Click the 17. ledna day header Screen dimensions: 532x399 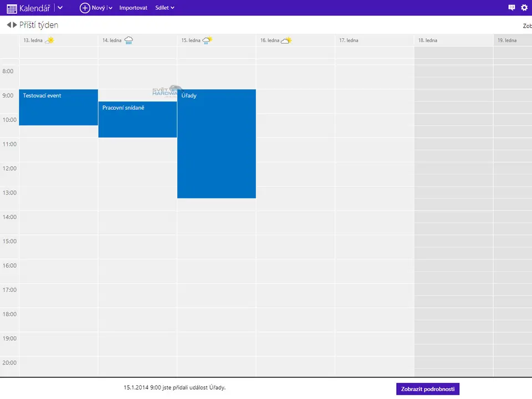click(x=350, y=40)
